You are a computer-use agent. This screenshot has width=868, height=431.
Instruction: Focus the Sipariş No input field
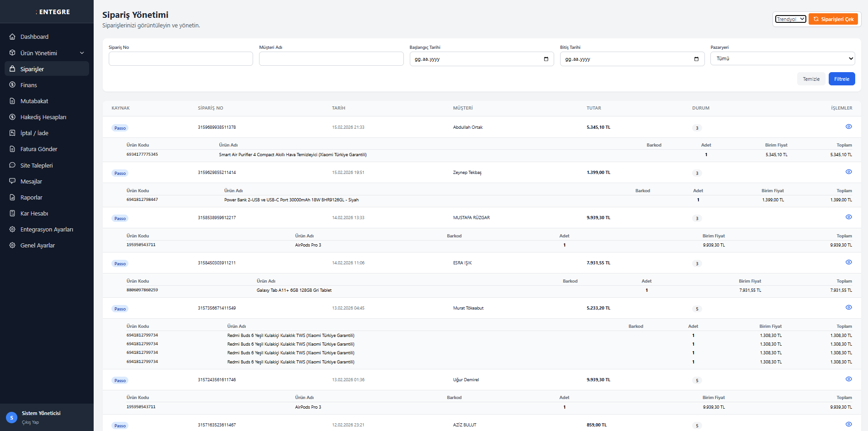click(180, 59)
